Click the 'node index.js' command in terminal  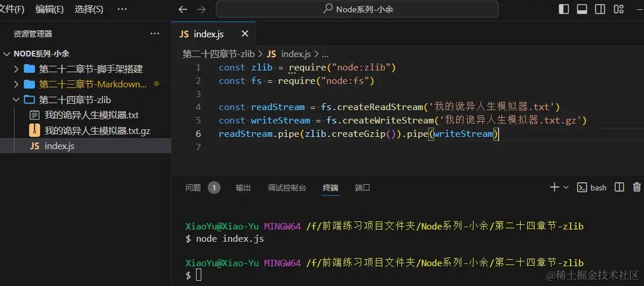coord(230,239)
